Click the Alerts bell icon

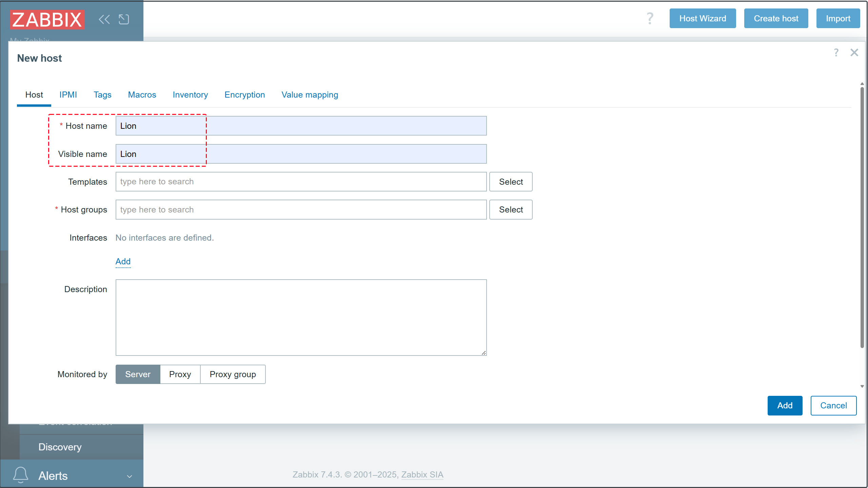point(20,475)
